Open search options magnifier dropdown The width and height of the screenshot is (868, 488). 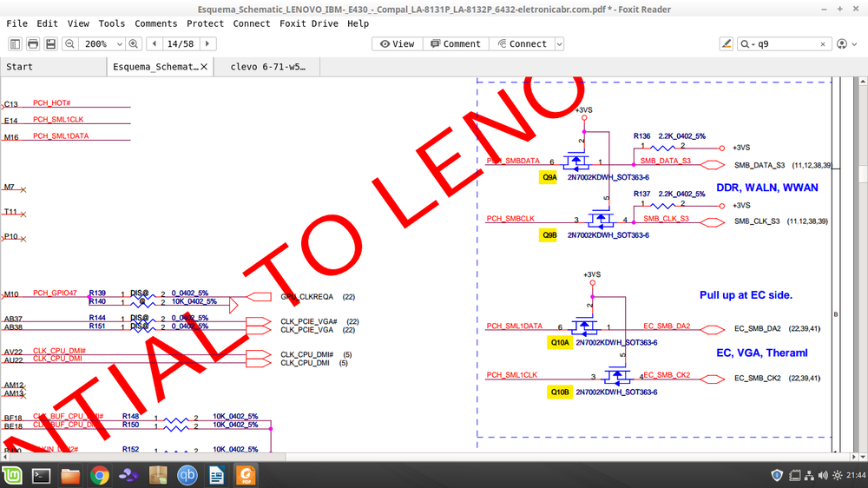pos(747,43)
